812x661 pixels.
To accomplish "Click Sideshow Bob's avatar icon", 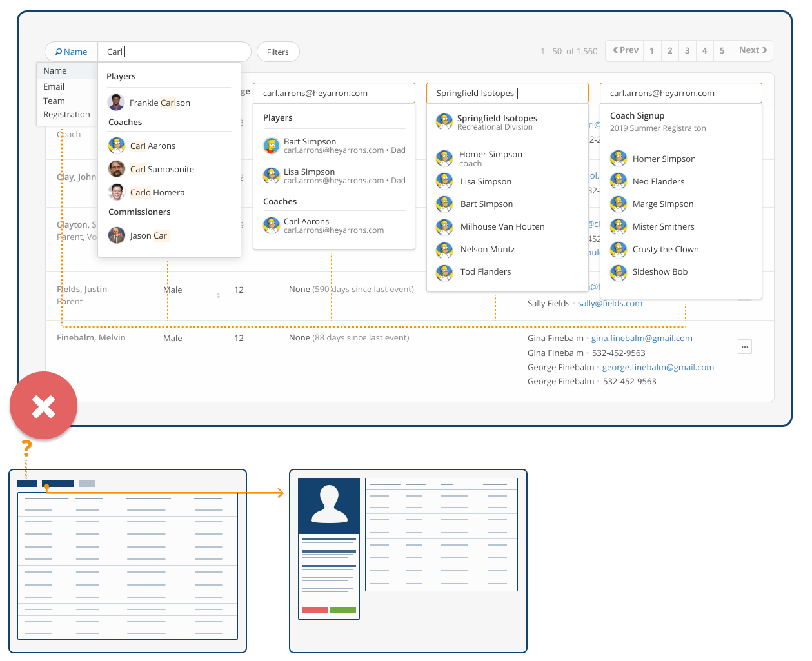I will click(619, 272).
